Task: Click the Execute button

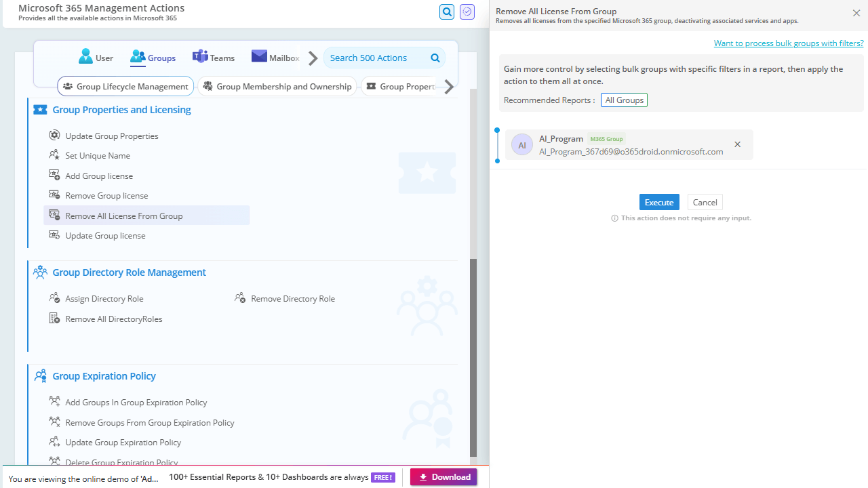Action: (659, 202)
